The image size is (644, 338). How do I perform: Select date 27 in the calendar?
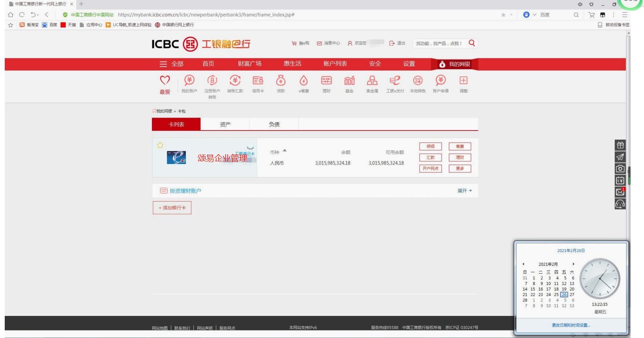tap(572, 295)
